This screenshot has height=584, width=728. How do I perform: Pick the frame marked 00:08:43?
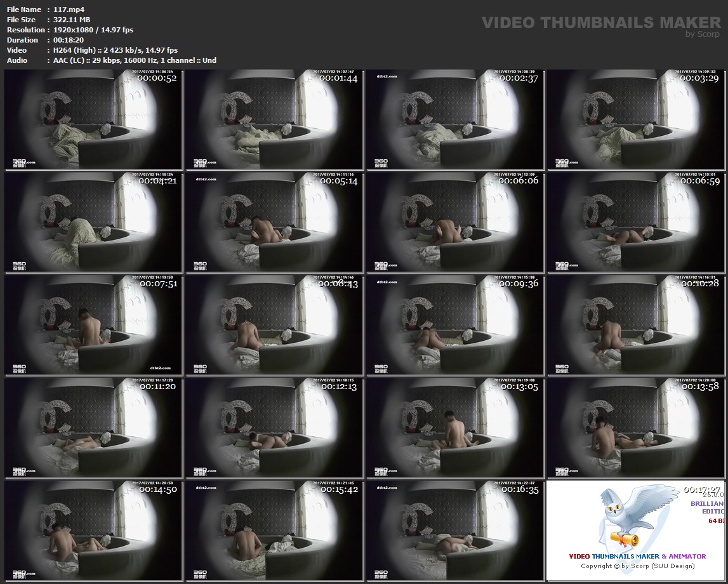coord(274,325)
